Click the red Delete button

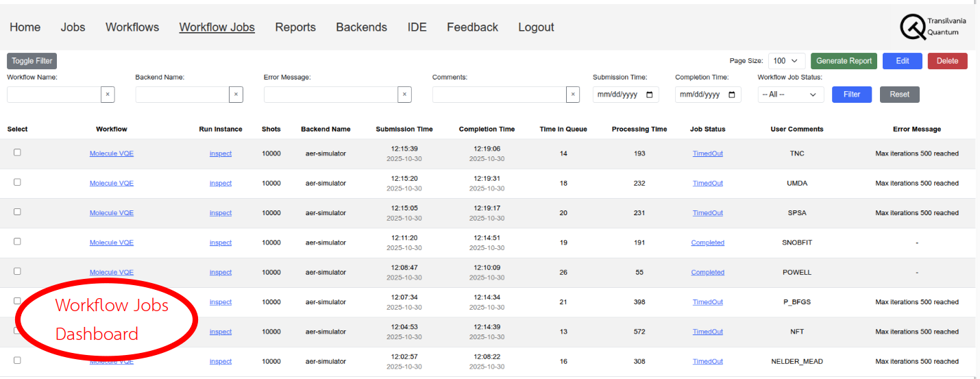coord(947,61)
